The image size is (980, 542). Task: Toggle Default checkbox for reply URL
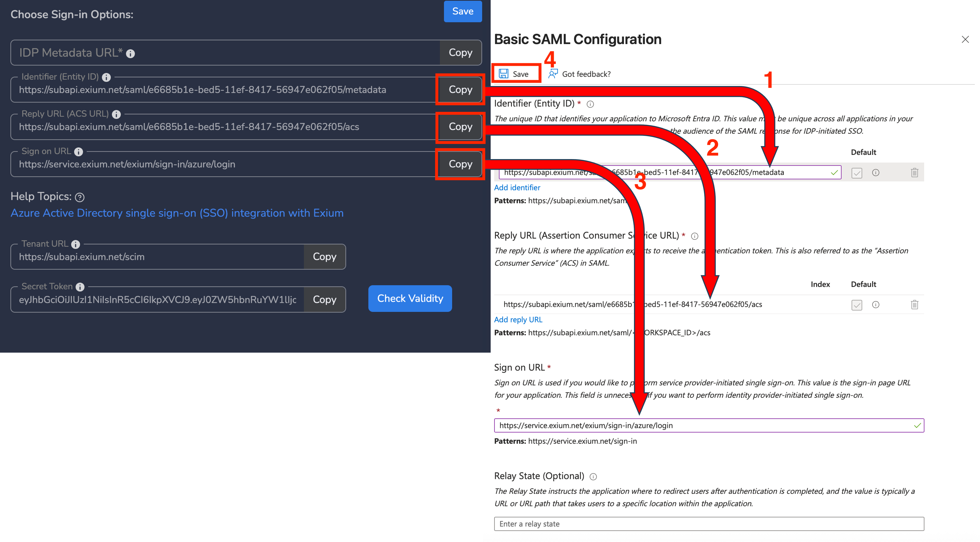tap(856, 305)
